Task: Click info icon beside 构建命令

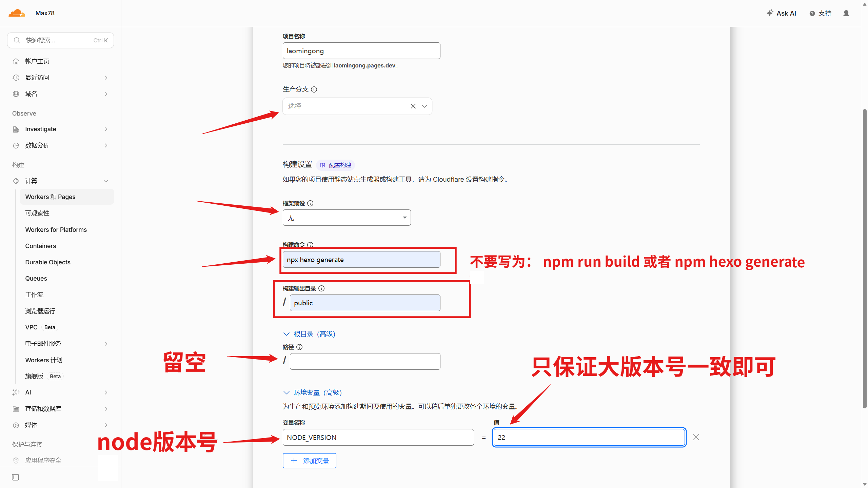Action: pos(310,245)
